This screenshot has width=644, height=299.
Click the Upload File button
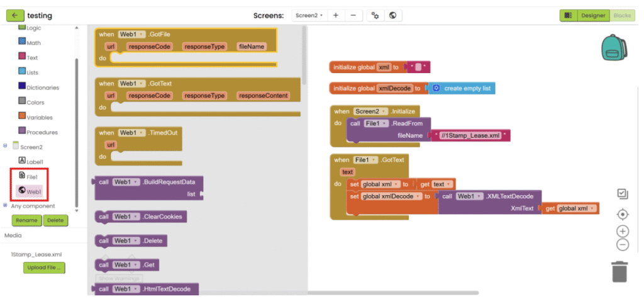pyautogui.click(x=44, y=268)
